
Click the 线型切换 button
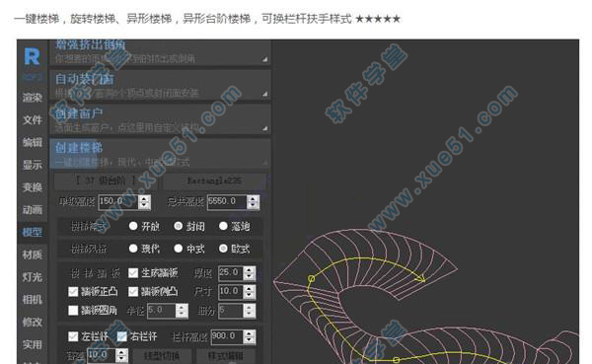(x=162, y=356)
